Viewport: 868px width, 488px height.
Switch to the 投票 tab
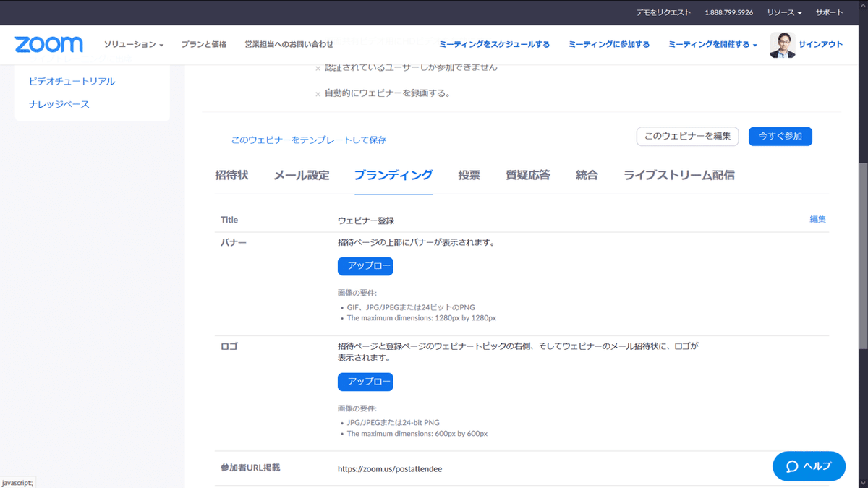pyautogui.click(x=469, y=175)
